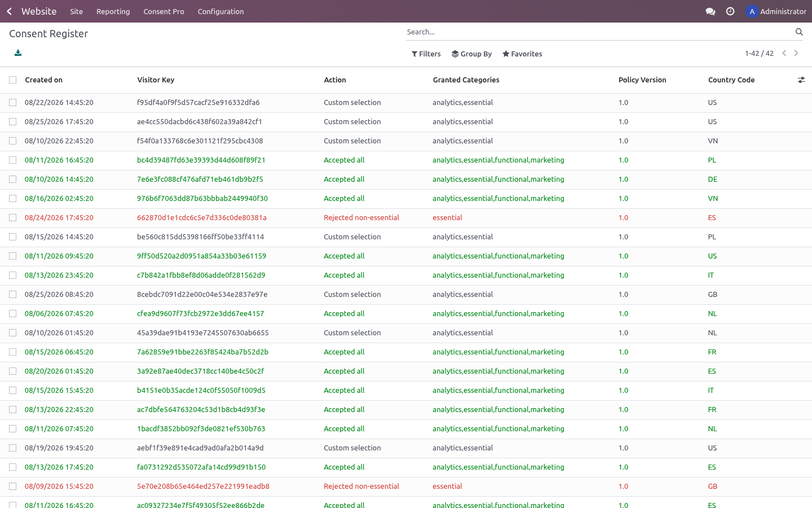Open the Filters dropdown
The image size is (812, 508).
(x=426, y=54)
